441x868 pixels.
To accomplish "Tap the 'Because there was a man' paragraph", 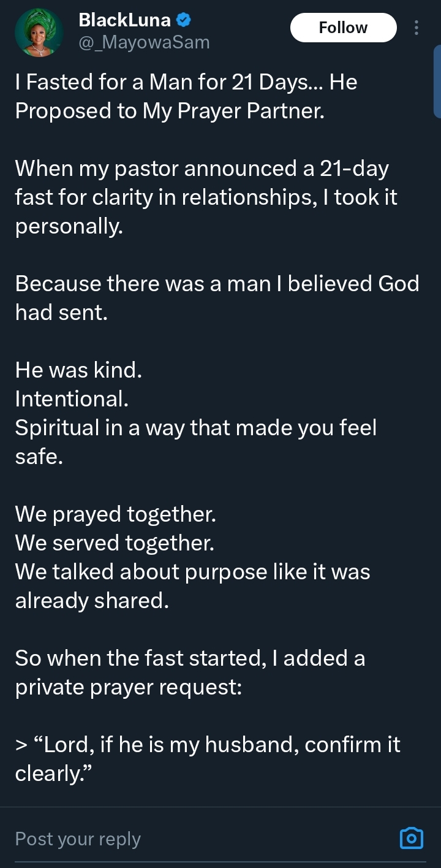I will coord(214,298).
